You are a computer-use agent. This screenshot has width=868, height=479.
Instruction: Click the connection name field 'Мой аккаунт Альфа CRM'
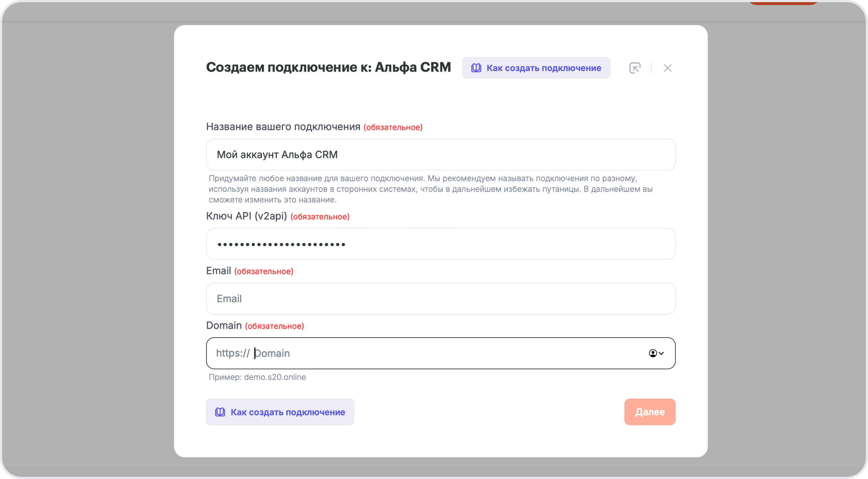pyautogui.click(x=440, y=154)
